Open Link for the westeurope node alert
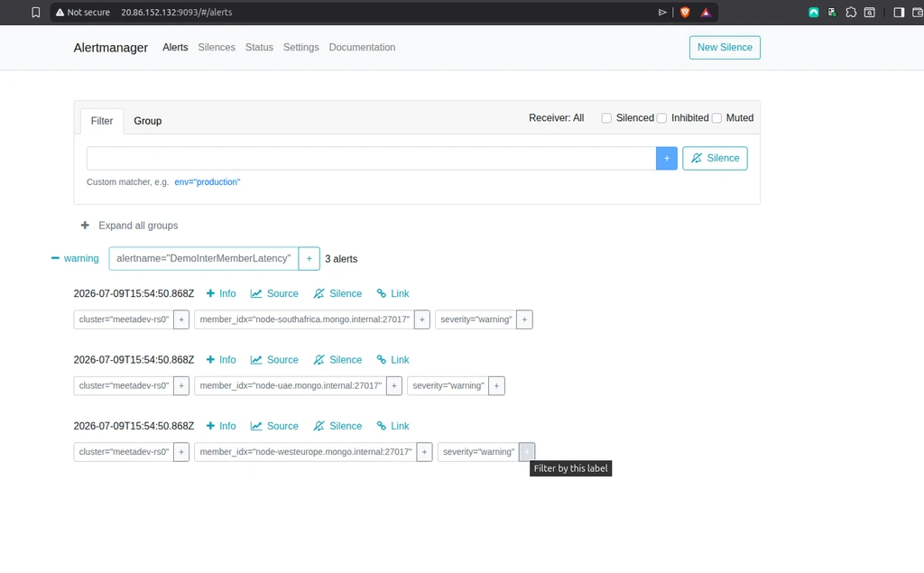 [x=393, y=426]
